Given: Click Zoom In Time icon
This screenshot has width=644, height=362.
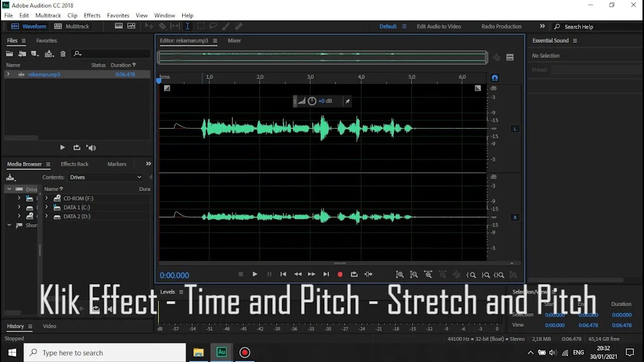Looking at the screenshot, I should point(428,275).
